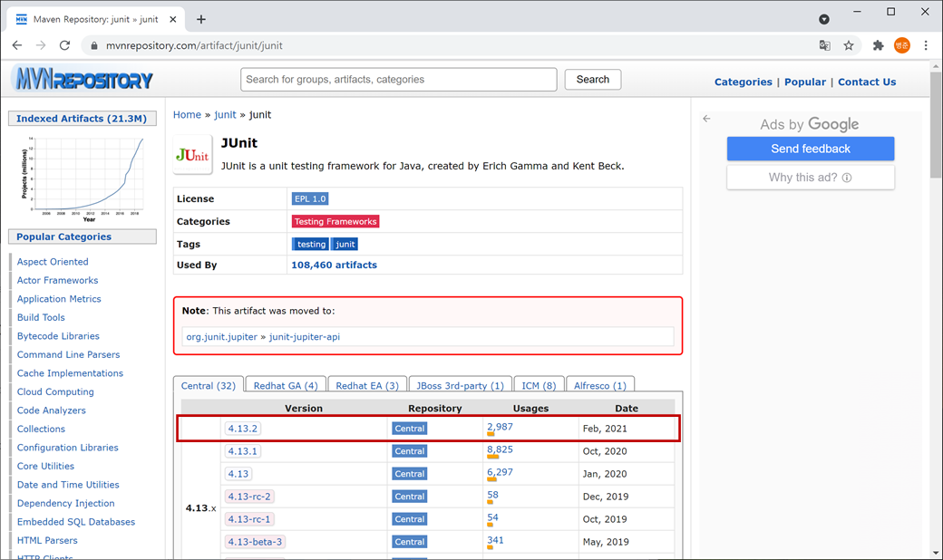Open 2,987 usages link
Viewport: 943px width, 560px height.
click(500, 427)
